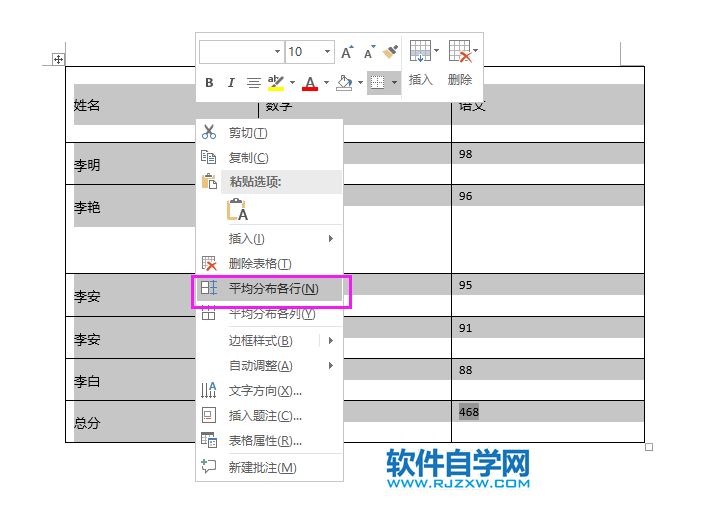Click the shading paint bucket icon
Screen dimensions: 716x515
coord(344,83)
